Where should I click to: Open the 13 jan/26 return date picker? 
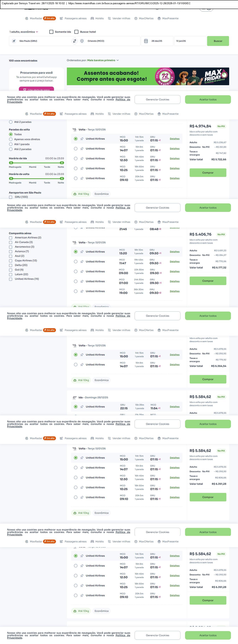point(190,41)
